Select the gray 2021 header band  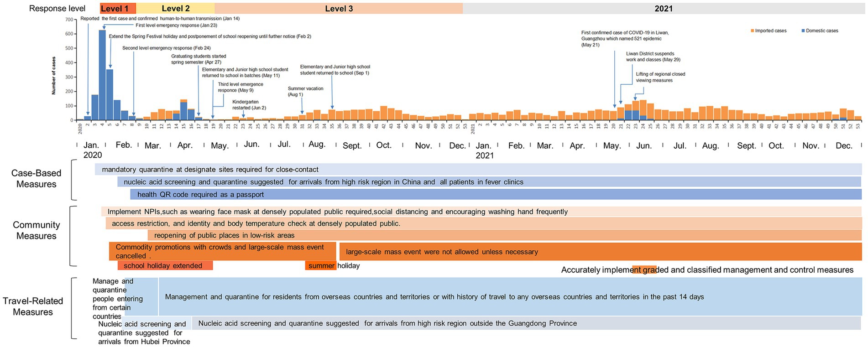664,8
